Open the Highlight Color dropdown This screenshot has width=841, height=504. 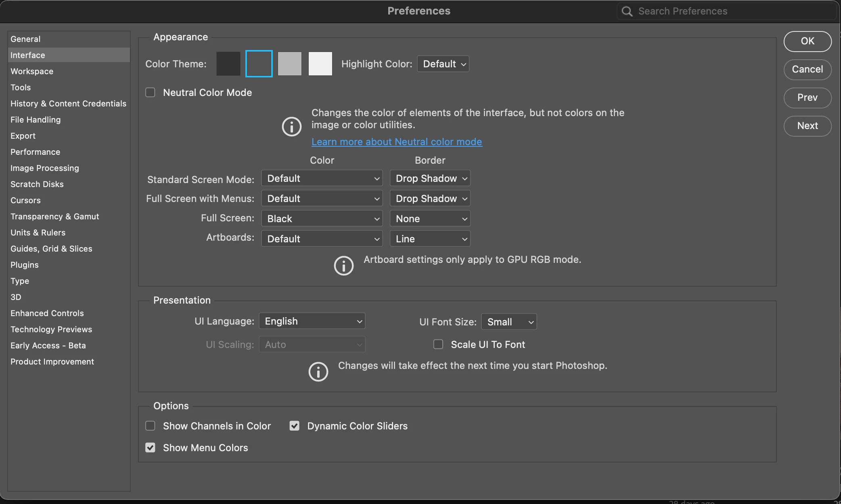(443, 64)
